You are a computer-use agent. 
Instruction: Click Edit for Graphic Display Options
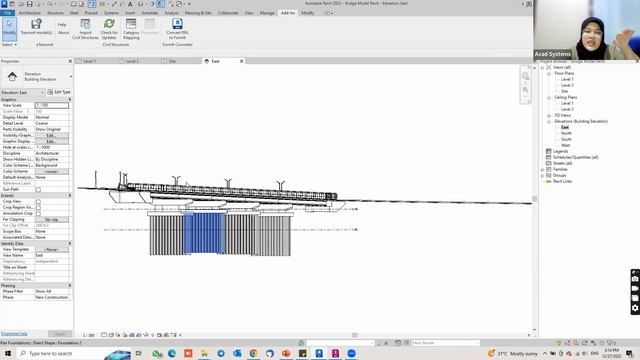pyautogui.click(x=51, y=142)
